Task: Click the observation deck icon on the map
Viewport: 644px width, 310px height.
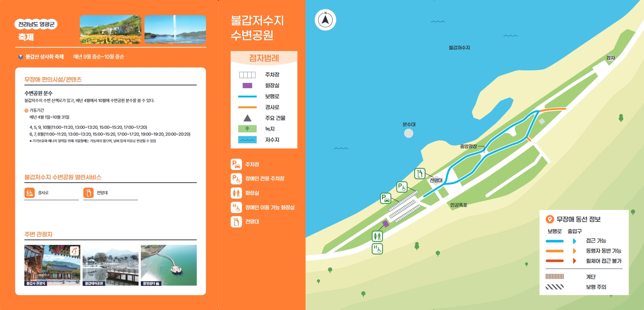Action: 420,174
